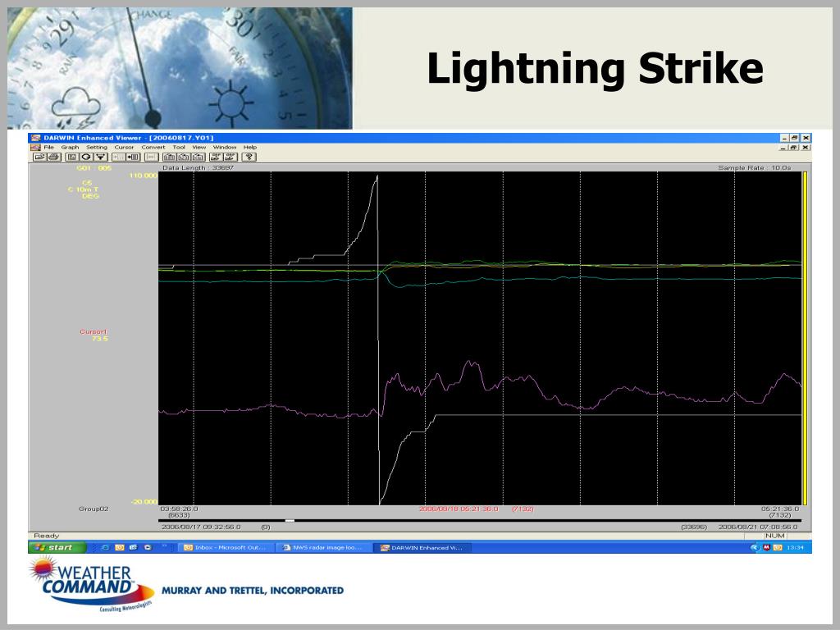Switch to NWS radar image loop taskbar button
840x630 pixels.
click(322, 547)
